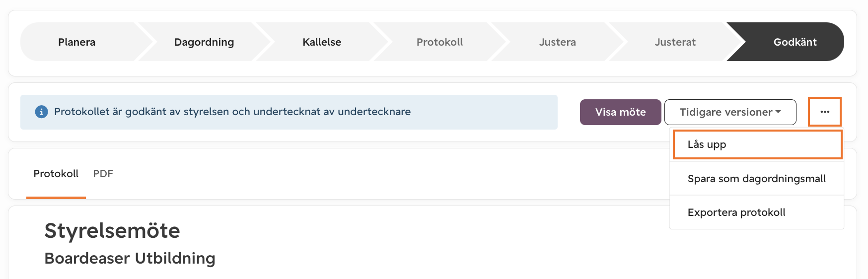Click the blue info icon in the banner

pos(41,112)
